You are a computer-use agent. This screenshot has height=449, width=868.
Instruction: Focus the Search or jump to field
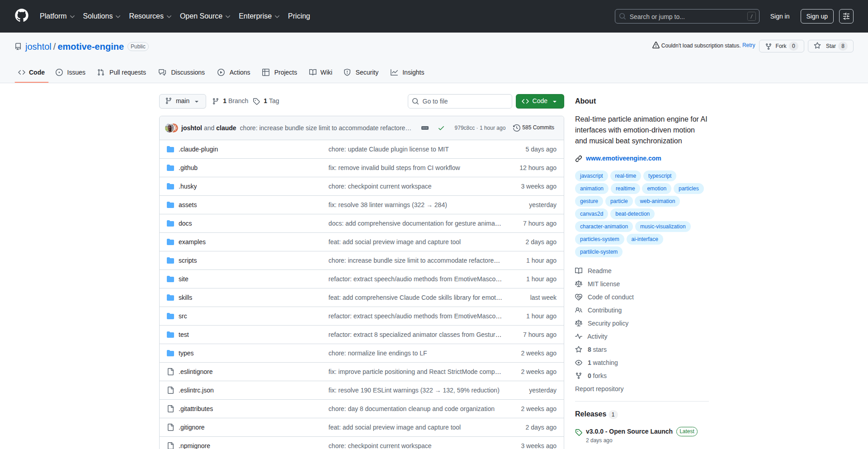(x=687, y=16)
